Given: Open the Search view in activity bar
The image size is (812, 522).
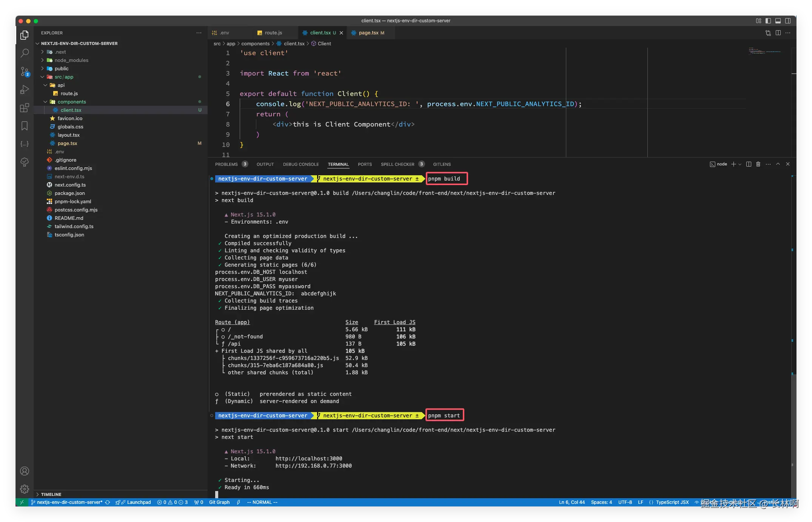Looking at the screenshot, I should pyautogui.click(x=25, y=53).
